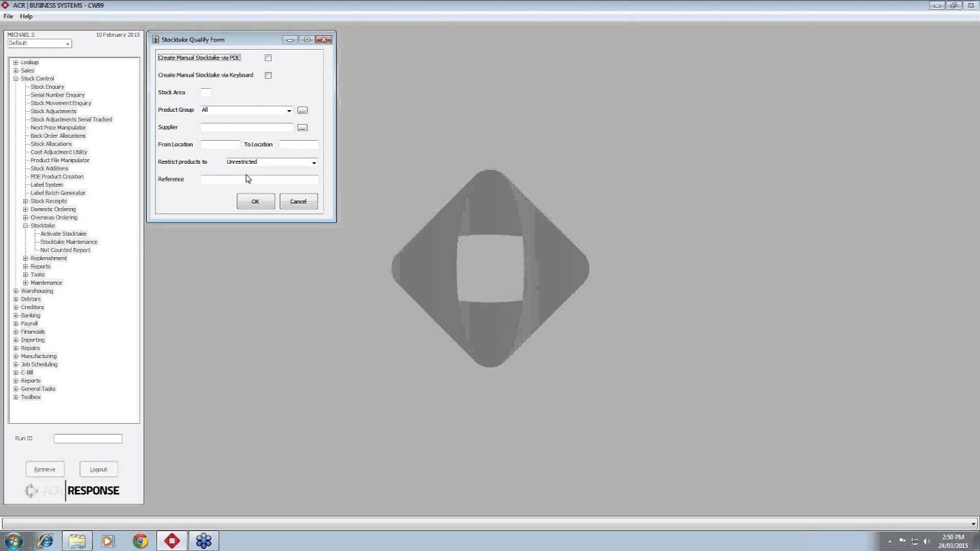Screen dimensions: 980x551
Task: Check Create Manual Stocktake via Keyboard
Action: pyautogui.click(x=268, y=75)
